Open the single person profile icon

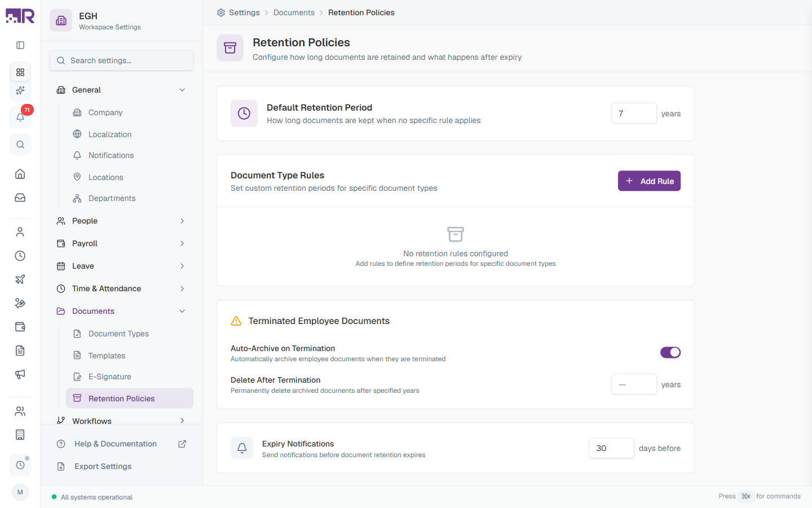20,232
